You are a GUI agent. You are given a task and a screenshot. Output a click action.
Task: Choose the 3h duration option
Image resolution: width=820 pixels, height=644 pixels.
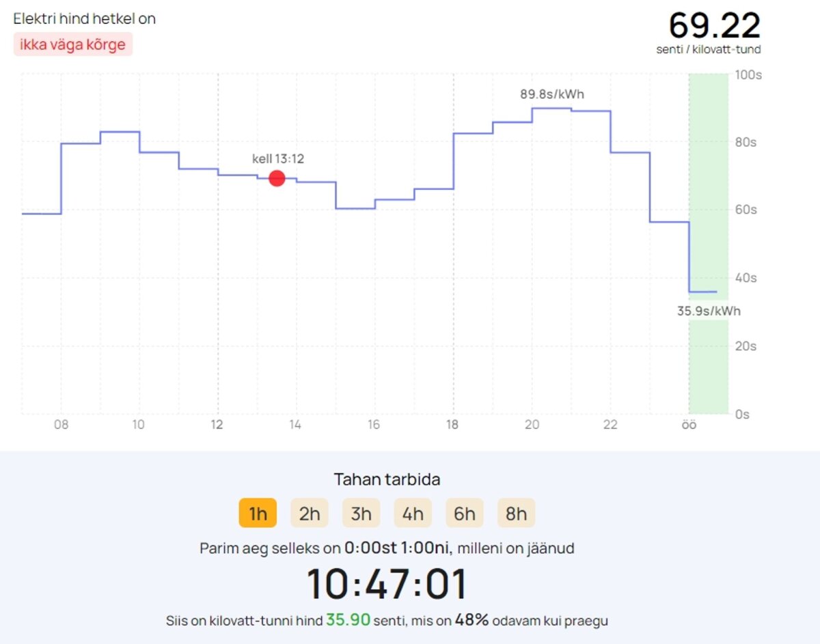coord(361,514)
